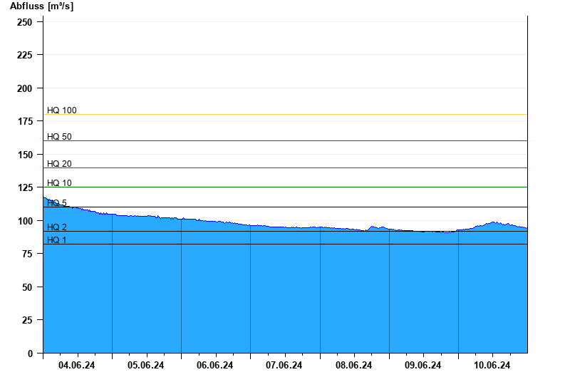Screen dimensions: 570x392
Task: Click the HQ 2 threshold label
Action: pos(57,227)
